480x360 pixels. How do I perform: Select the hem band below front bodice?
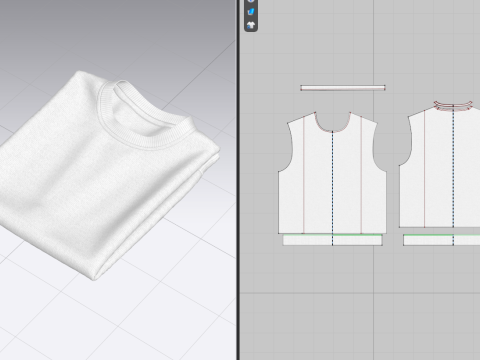(x=333, y=240)
